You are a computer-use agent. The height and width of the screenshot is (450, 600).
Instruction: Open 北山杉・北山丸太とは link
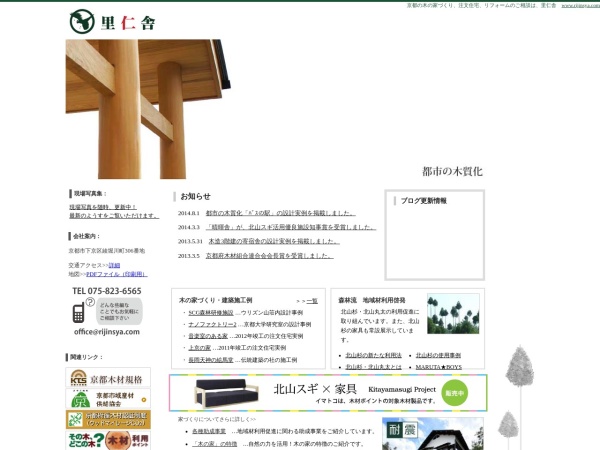[x=373, y=367]
